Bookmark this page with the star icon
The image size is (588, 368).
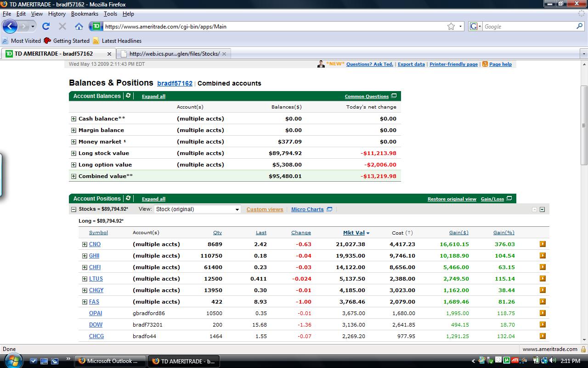pyautogui.click(x=451, y=26)
